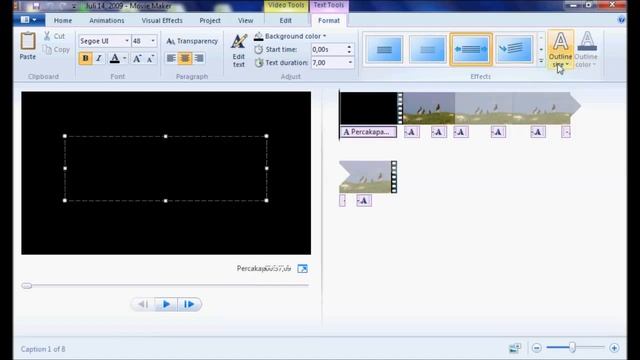Click the timeline zoom slider handle
Viewport: 640px width, 360px height.
(572, 347)
